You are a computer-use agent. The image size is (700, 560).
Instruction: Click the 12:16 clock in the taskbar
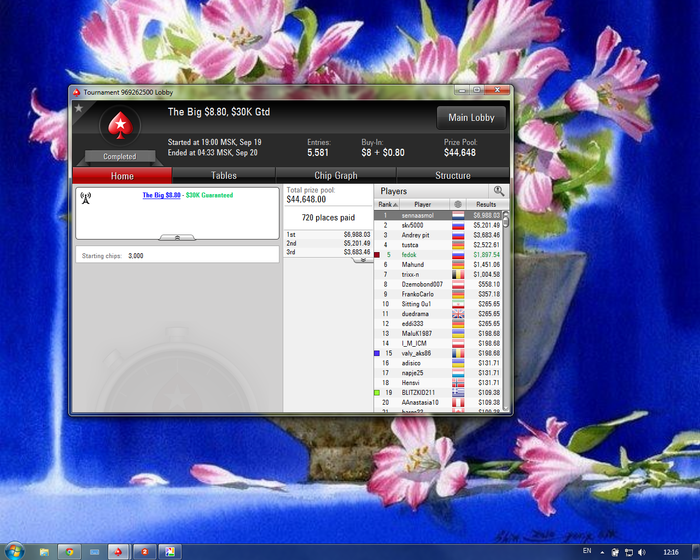671,552
